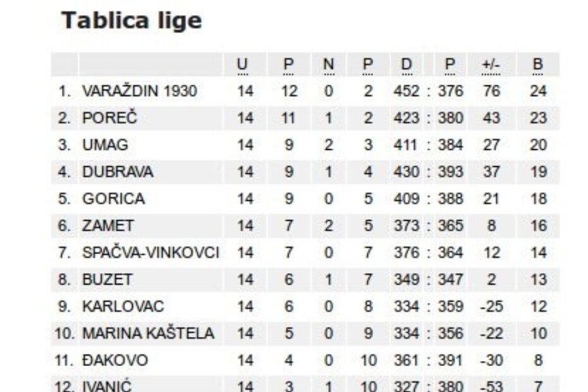This screenshot has width=588, height=392.
Task: Select MARINA KAŠTELA team name
Action: pos(148,333)
